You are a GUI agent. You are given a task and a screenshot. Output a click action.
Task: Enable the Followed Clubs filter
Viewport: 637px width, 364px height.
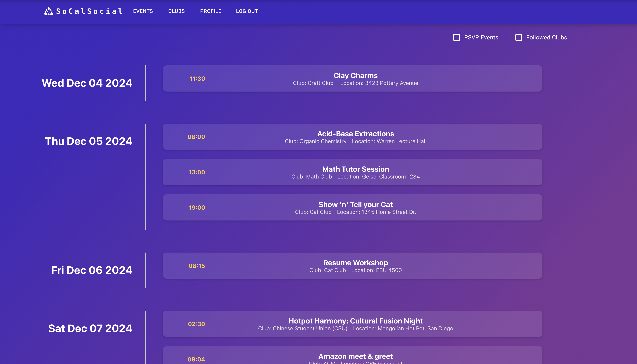[x=519, y=37]
